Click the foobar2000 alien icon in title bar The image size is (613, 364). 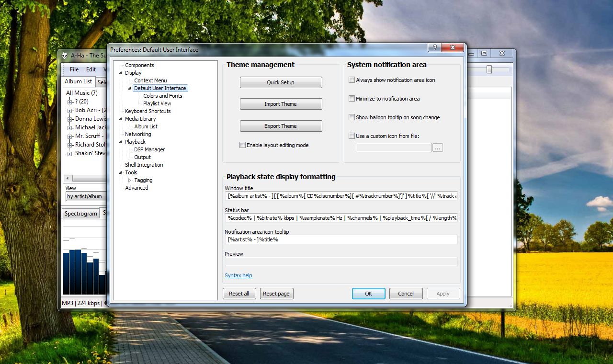click(x=65, y=55)
